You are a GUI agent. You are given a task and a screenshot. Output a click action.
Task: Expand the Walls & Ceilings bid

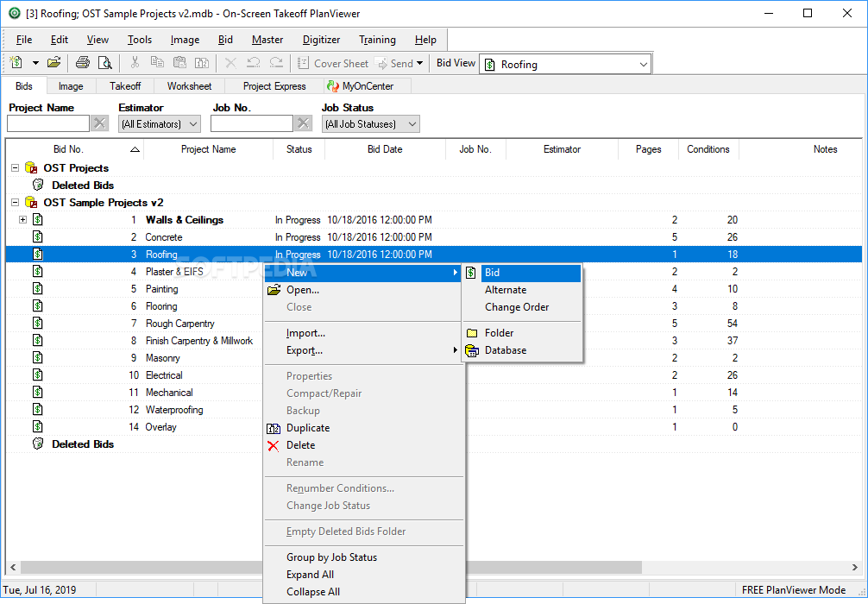point(22,220)
